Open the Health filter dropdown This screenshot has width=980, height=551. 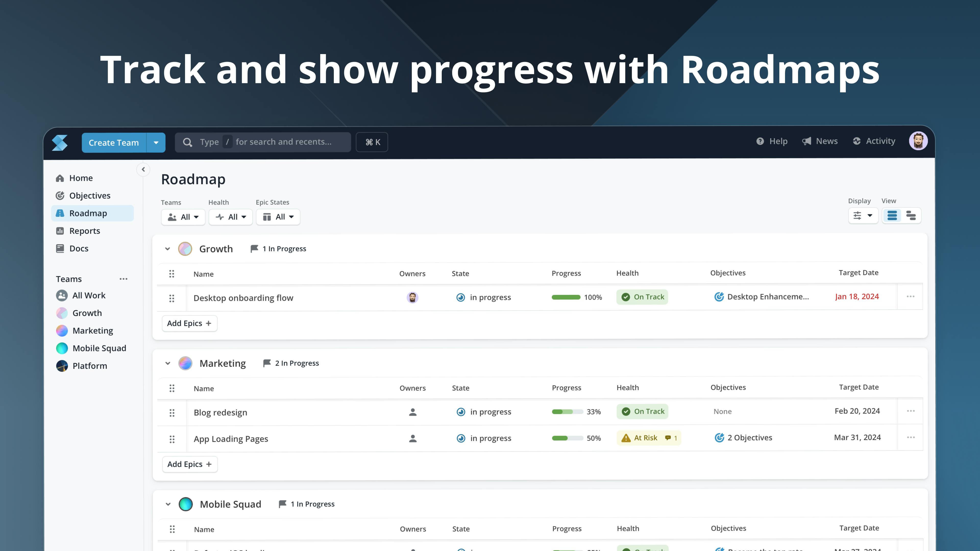click(230, 217)
